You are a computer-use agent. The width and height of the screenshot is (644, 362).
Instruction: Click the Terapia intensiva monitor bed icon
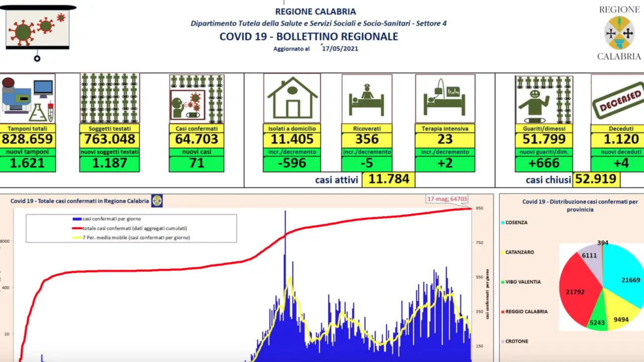click(445, 98)
